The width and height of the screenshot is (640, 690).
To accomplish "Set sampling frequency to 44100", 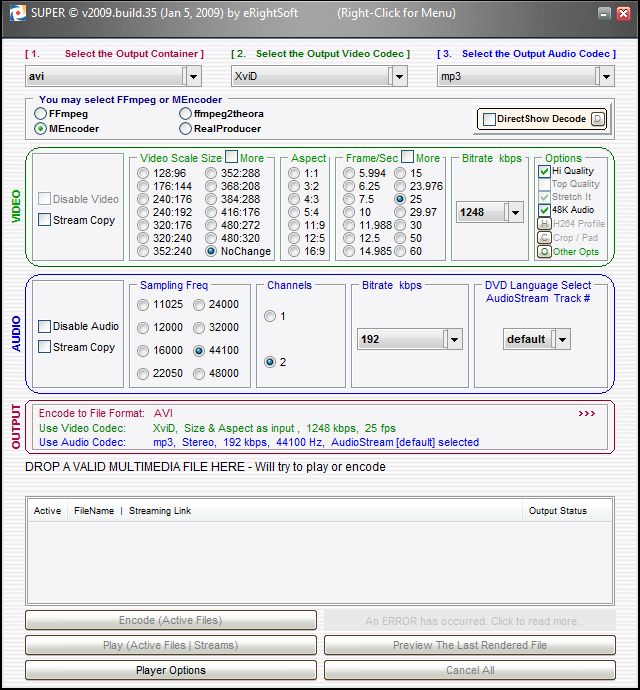I will 199,351.
